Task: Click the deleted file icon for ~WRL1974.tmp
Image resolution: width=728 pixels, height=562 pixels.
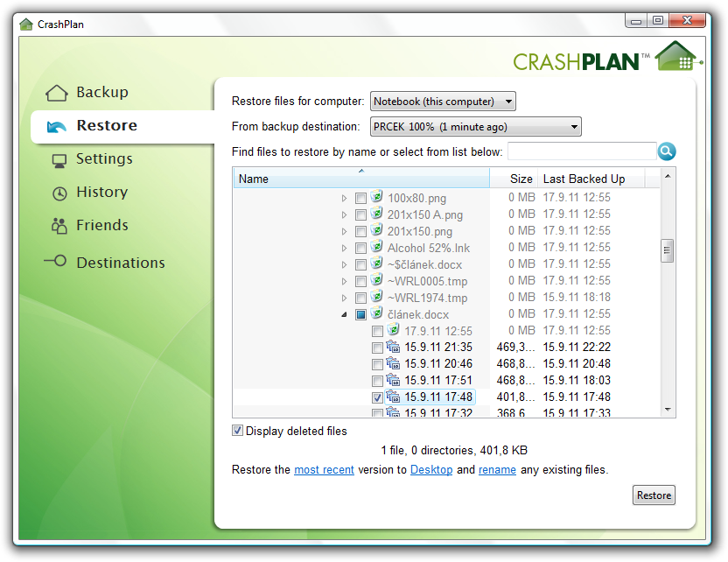Action: pos(376,297)
